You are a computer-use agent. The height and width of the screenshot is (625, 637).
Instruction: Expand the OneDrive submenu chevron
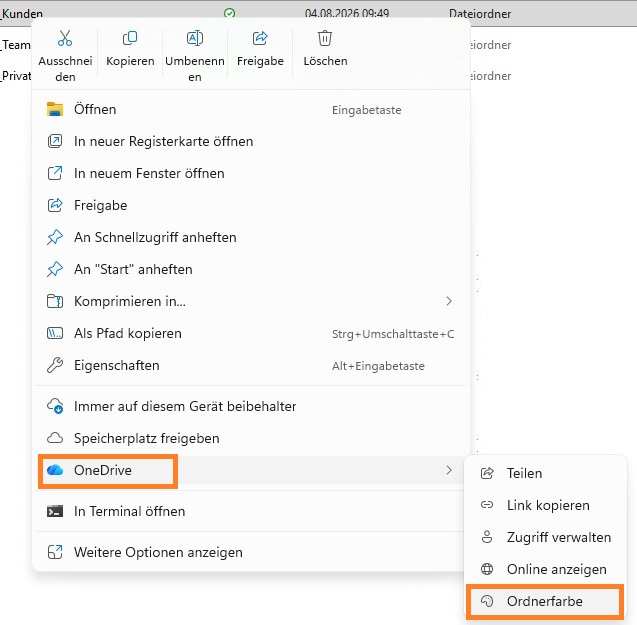click(449, 470)
